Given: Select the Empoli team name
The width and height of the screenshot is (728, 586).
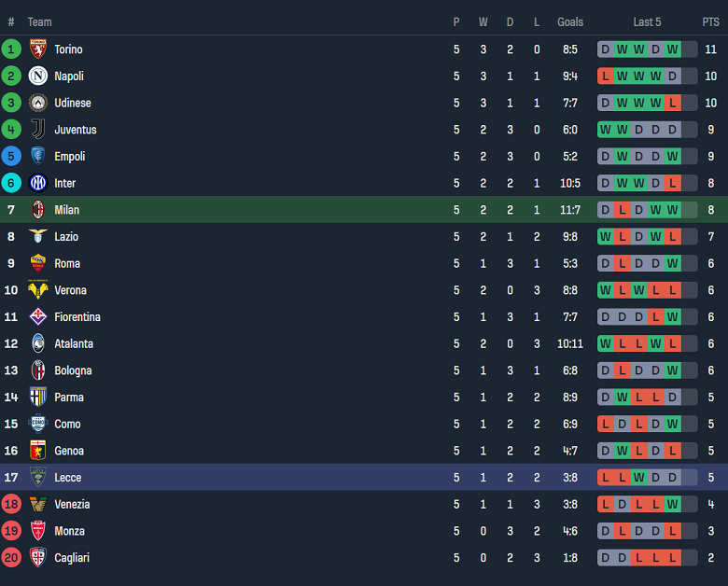Looking at the screenshot, I should click(70, 157).
